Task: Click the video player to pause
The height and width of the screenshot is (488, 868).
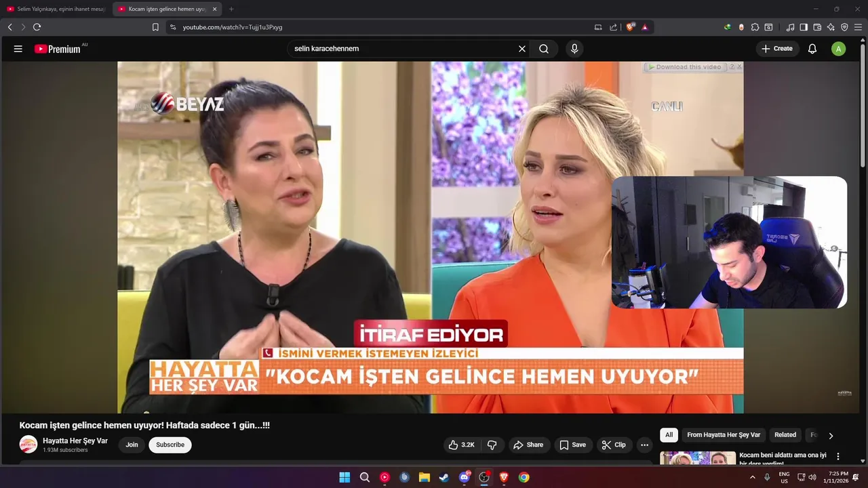Action: click(431, 237)
